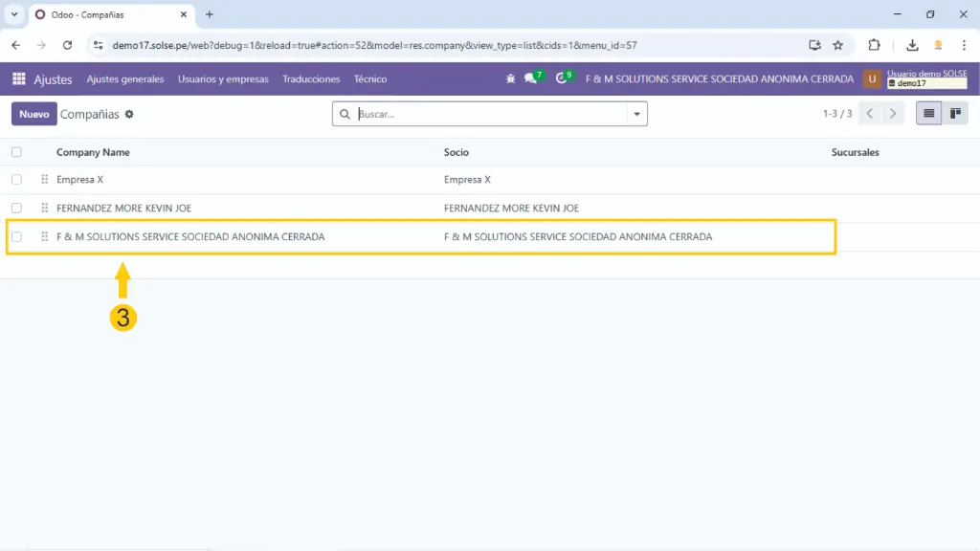980x551 pixels.
Task: Open the Usuarios y empresas menu
Action: pos(223,79)
